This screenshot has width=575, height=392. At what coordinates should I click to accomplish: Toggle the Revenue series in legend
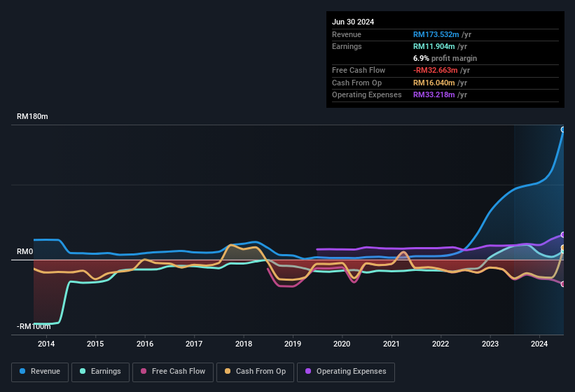[41, 372]
